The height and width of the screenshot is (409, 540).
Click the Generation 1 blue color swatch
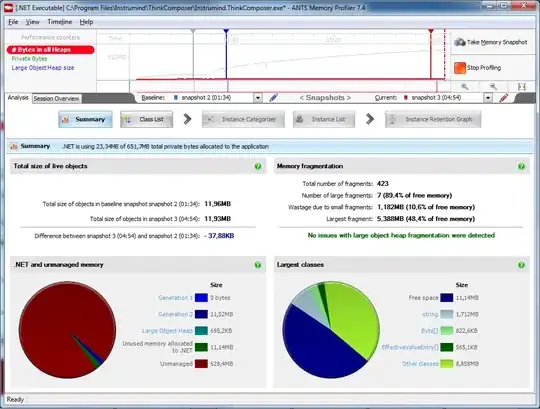[x=201, y=298]
